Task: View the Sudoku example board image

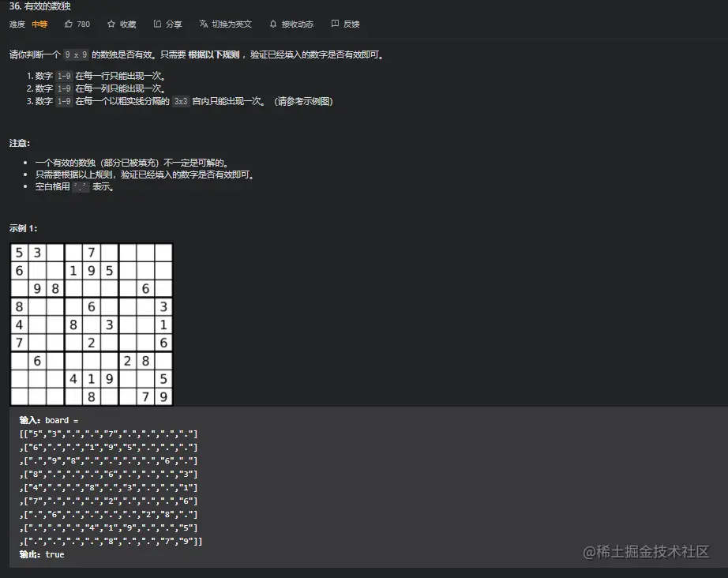Action: pyautogui.click(x=91, y=324)
